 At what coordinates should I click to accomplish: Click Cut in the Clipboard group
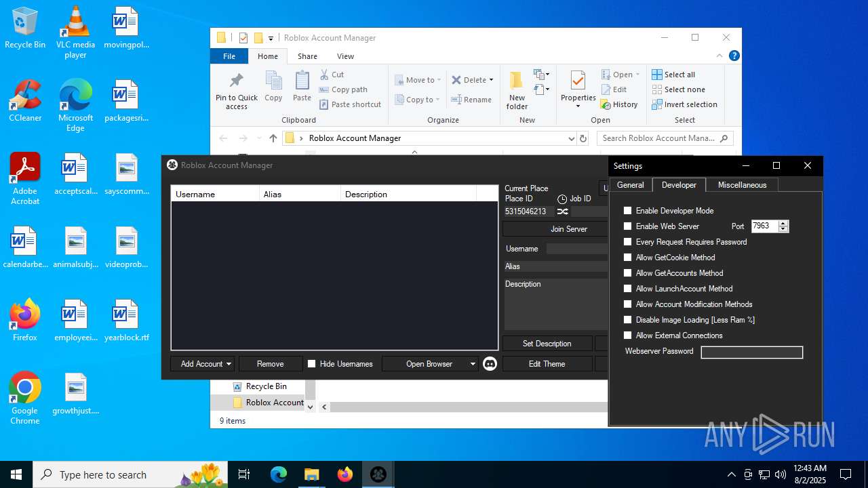(x=332, y=75)
